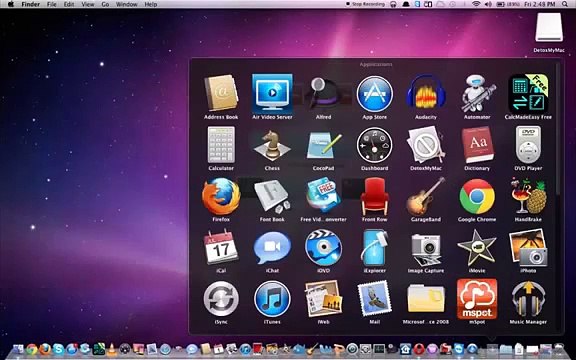576x360 pixels.
Task: Open the View menu
Action: coord(88,4)
